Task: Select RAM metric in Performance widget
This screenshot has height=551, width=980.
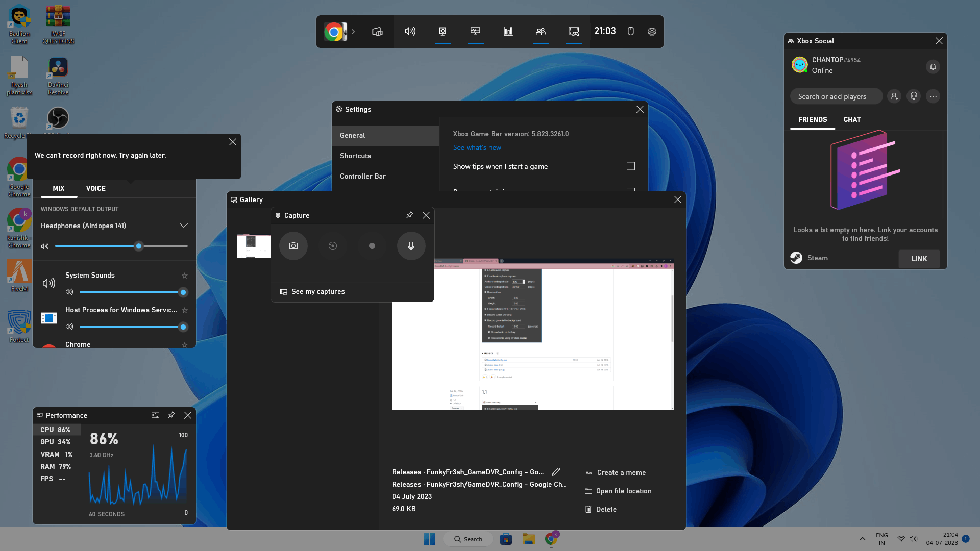Action: coord(56,467)
